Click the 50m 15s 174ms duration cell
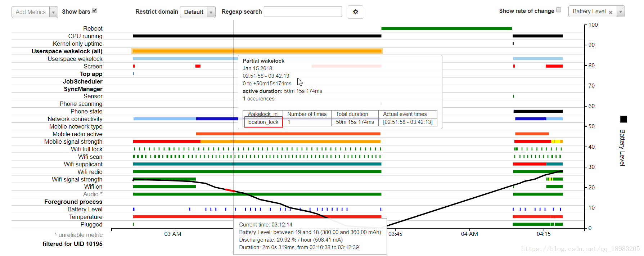The image size is (644, 256). click(x=355, y=122)
